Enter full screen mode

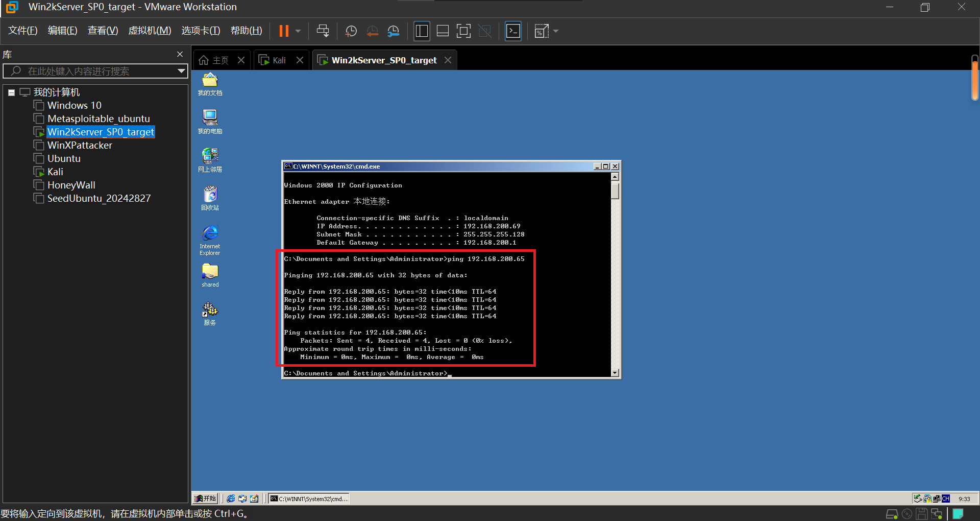tap(463, 31)
